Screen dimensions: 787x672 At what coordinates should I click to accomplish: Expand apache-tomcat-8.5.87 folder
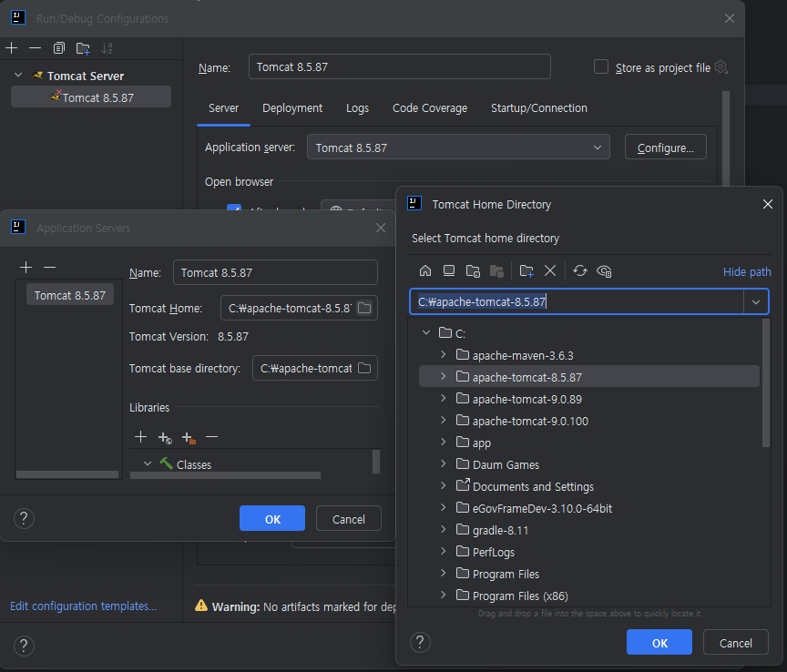click(x=443, y=376)
